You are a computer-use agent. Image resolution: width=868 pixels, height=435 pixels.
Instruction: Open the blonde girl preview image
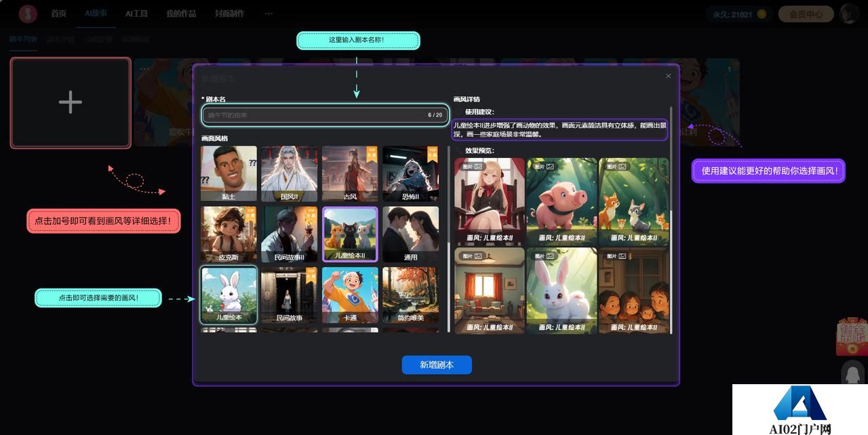point(490,201)
